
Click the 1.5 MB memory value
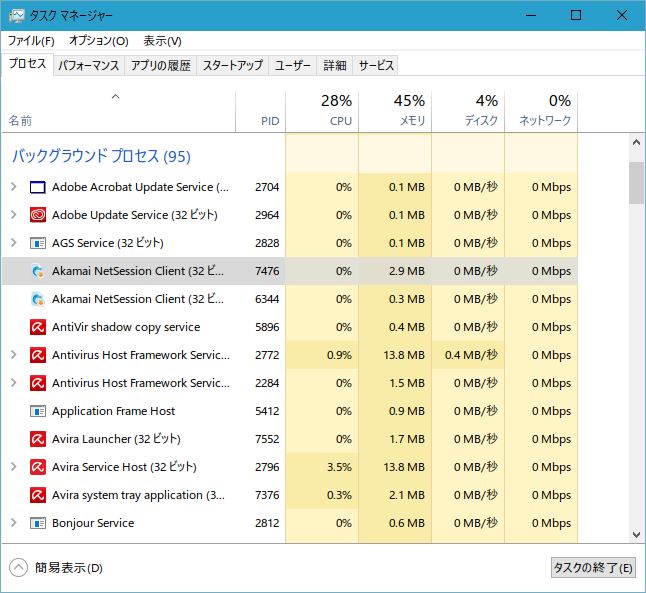pyautogui.click(x=407, y=383)
